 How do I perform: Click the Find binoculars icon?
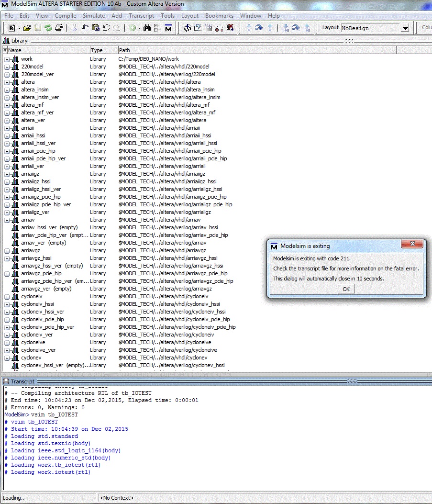[147, 28]
